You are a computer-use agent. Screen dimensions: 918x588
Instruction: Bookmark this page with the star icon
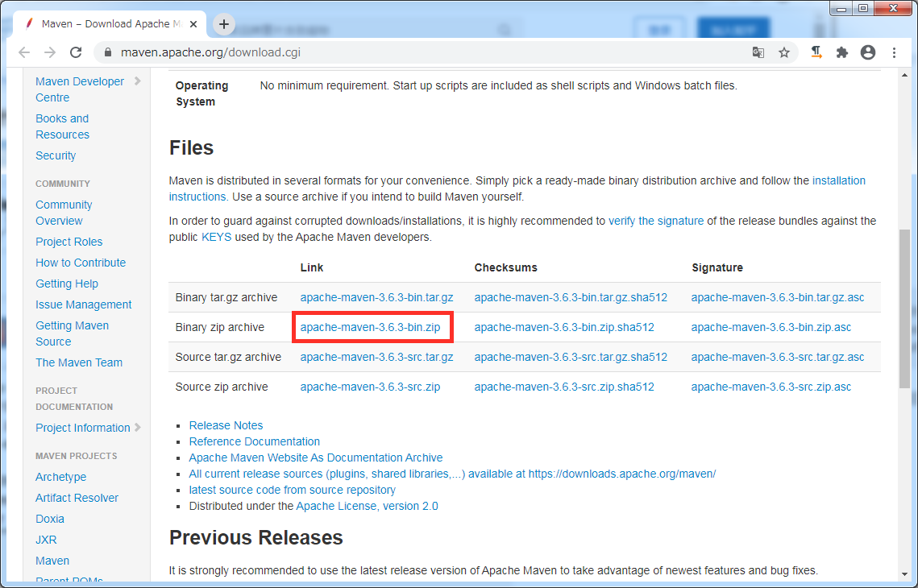point(784,52)
